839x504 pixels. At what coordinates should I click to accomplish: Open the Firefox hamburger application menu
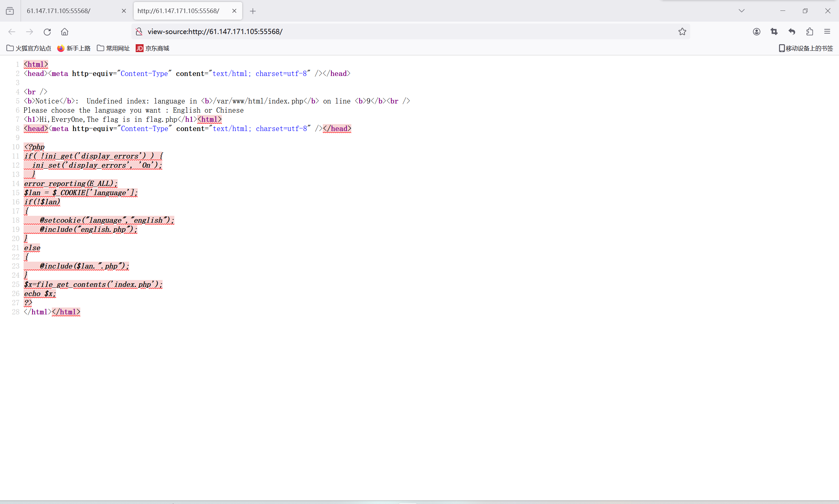[x=827, y=31]
